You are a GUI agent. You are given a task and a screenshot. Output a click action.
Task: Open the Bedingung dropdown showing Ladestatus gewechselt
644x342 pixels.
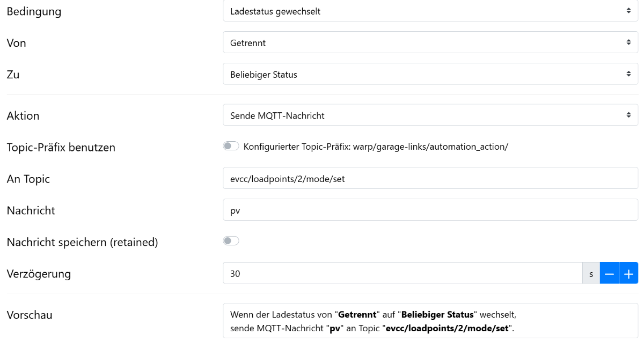[430, 11]
